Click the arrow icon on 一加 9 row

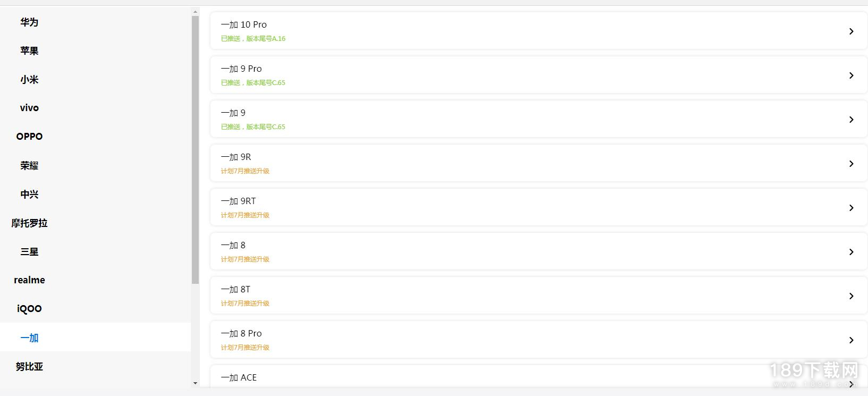pyautogui.click(x=851, y=120)
